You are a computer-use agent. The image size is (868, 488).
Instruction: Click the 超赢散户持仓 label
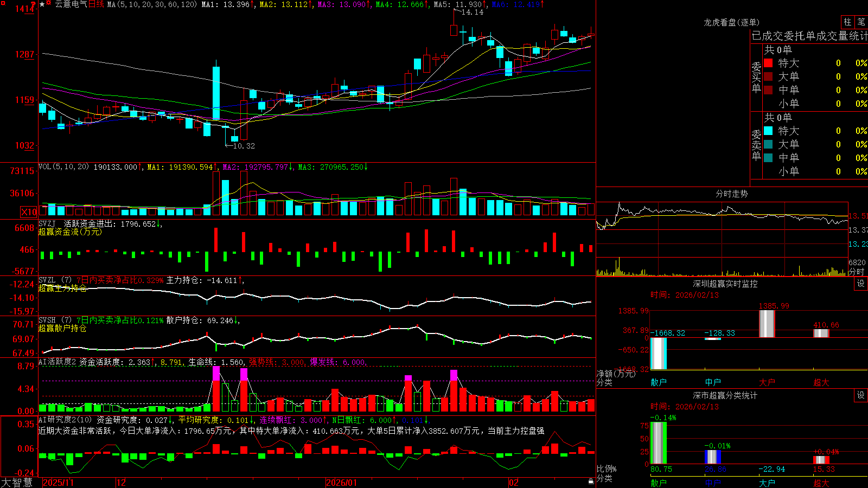click(x=62, y=328)
